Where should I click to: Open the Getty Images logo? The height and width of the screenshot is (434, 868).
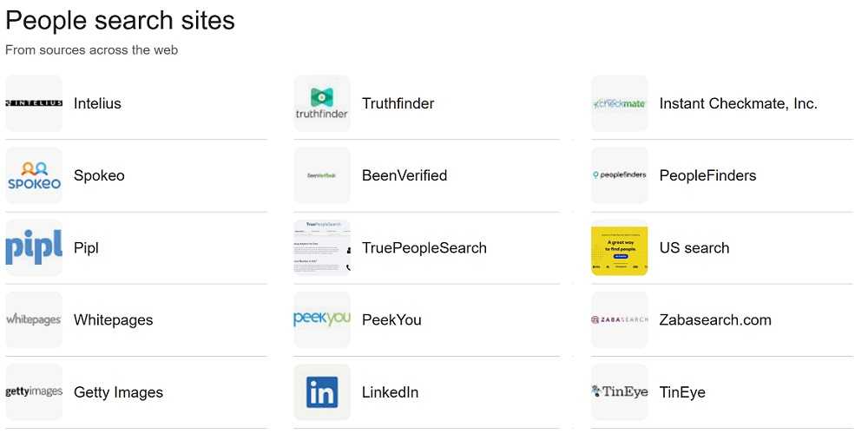[34, 392]
